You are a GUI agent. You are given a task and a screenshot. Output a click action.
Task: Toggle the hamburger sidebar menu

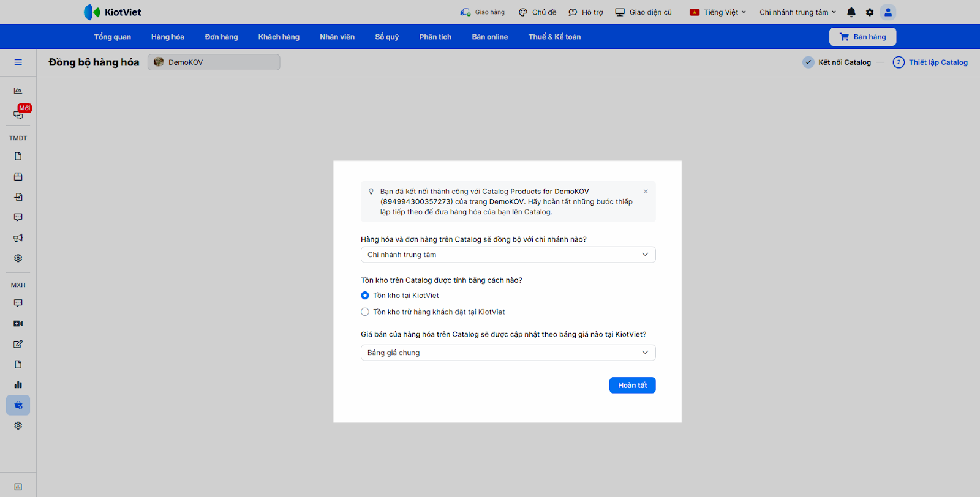click(x=18, y=62)
